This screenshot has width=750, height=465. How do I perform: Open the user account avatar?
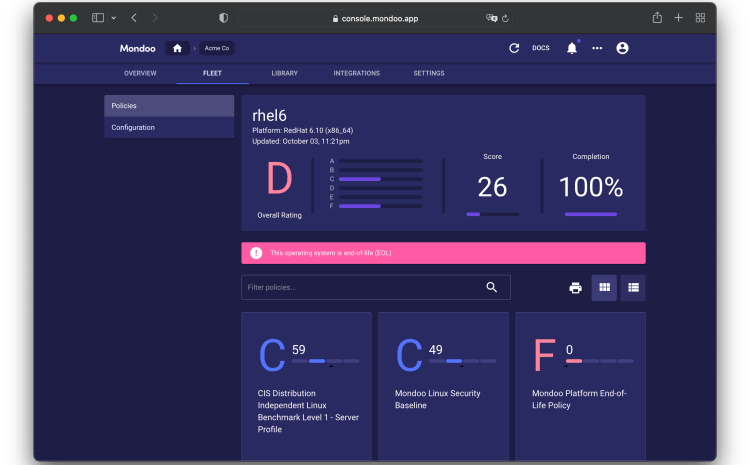[x=622, y=48]
